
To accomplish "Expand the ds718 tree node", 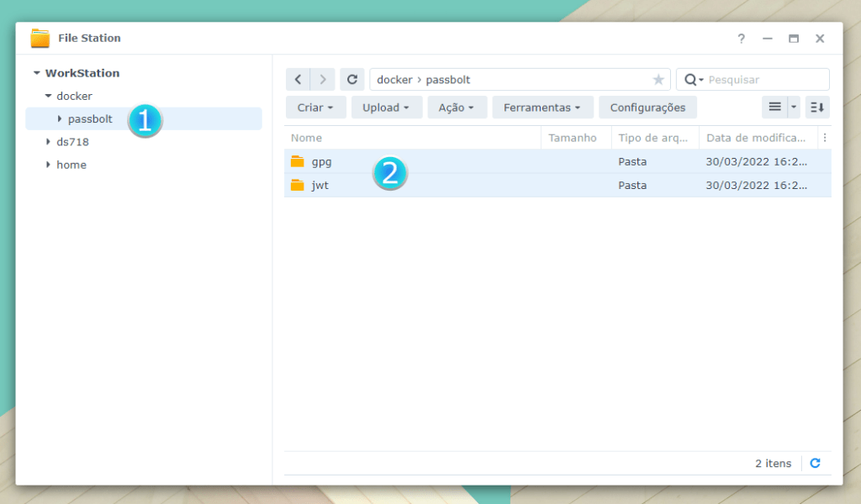I will coord(48,142).
